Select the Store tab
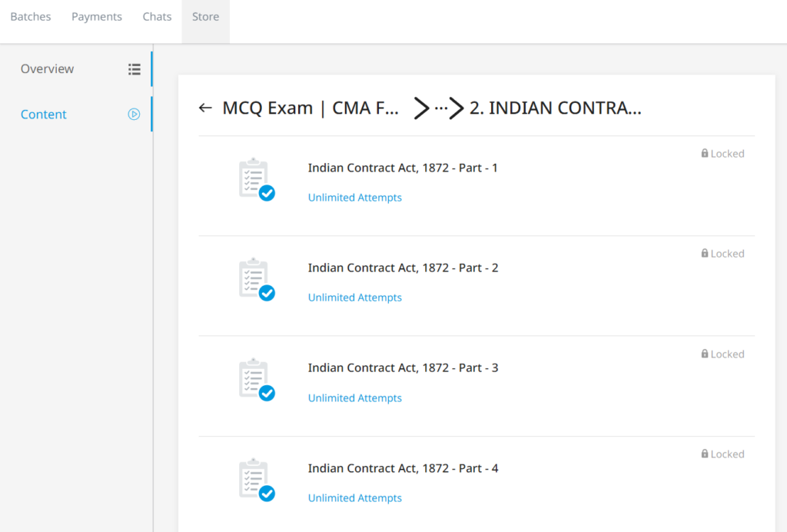 pyautogui.click(x=205, y=17)
